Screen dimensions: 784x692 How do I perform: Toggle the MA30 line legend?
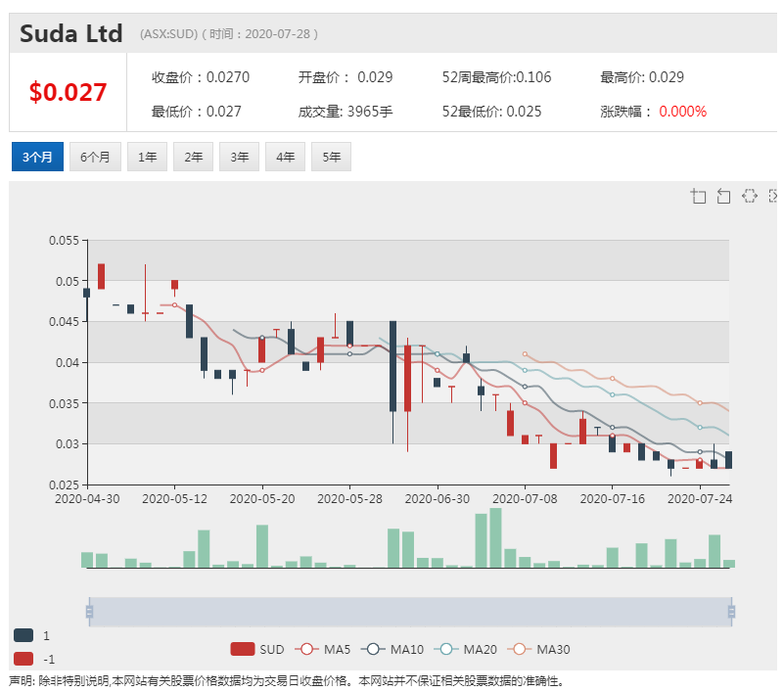tap(538, 650)
